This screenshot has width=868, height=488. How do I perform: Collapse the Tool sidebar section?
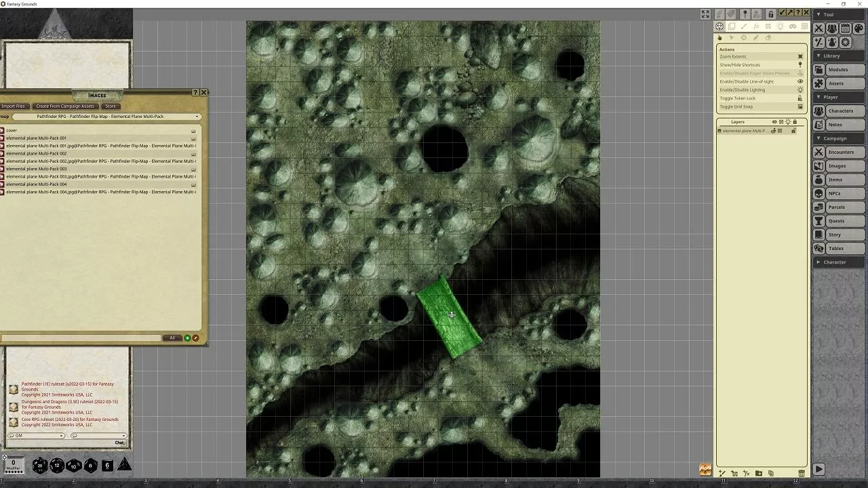coord(840,14)
